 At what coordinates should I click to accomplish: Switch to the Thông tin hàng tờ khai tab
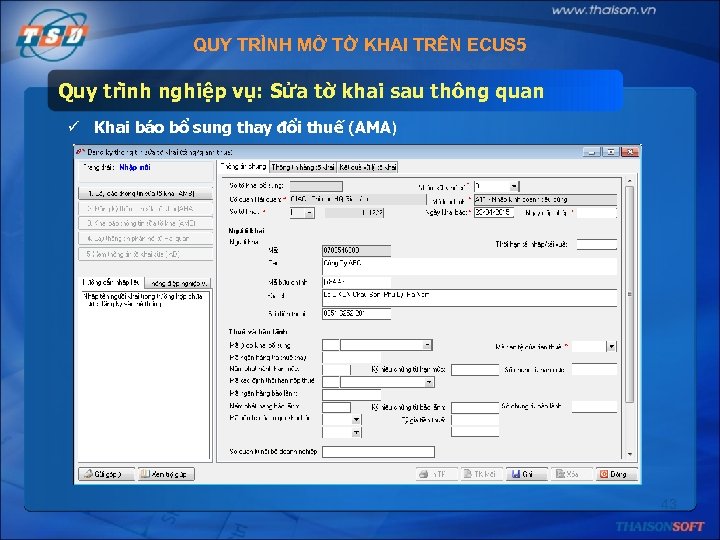pos(303,167)
